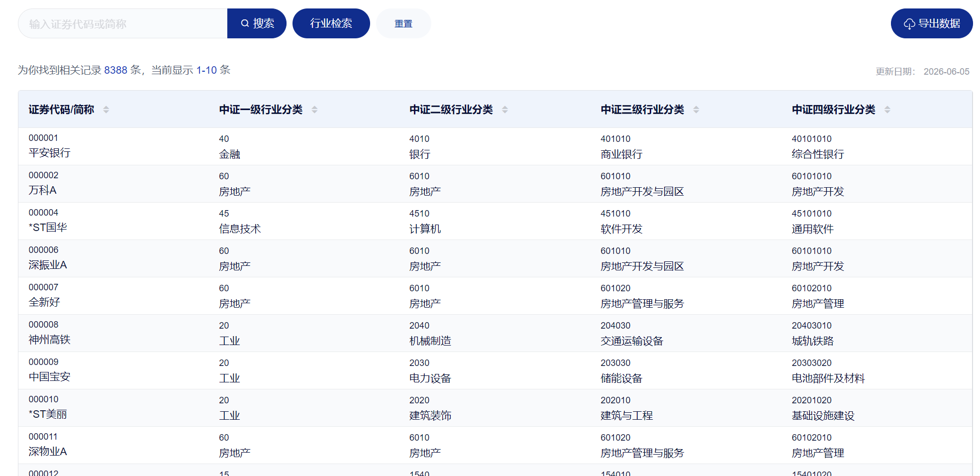
Task: Select 平安银行 security name
Action: tap(49, 153)
